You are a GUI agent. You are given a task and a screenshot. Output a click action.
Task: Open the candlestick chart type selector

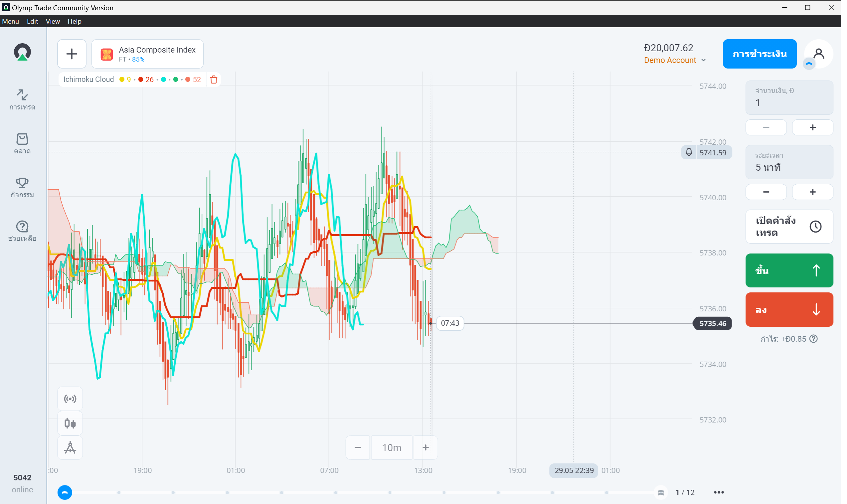[70, 423]
